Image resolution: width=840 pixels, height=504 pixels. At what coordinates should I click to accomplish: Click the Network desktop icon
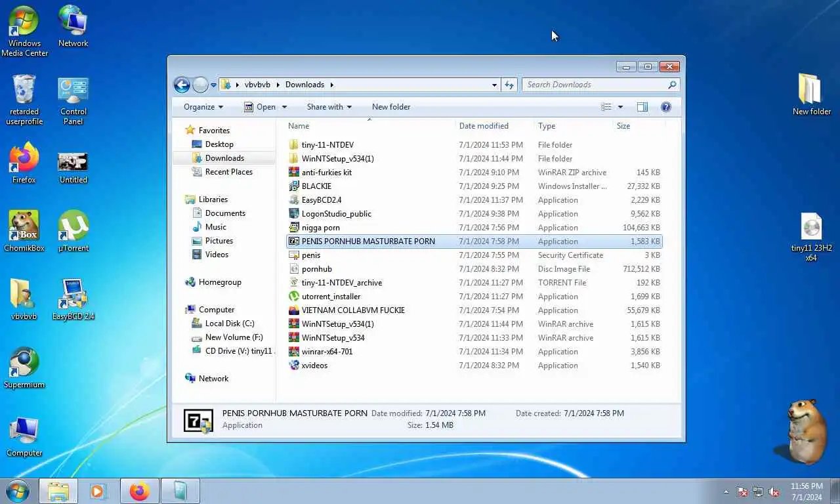[x=73, y=27]
